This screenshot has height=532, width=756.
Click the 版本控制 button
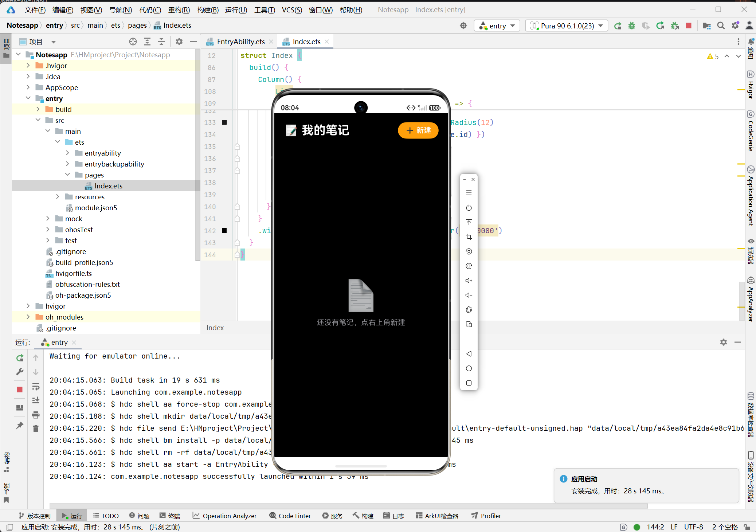35,516
